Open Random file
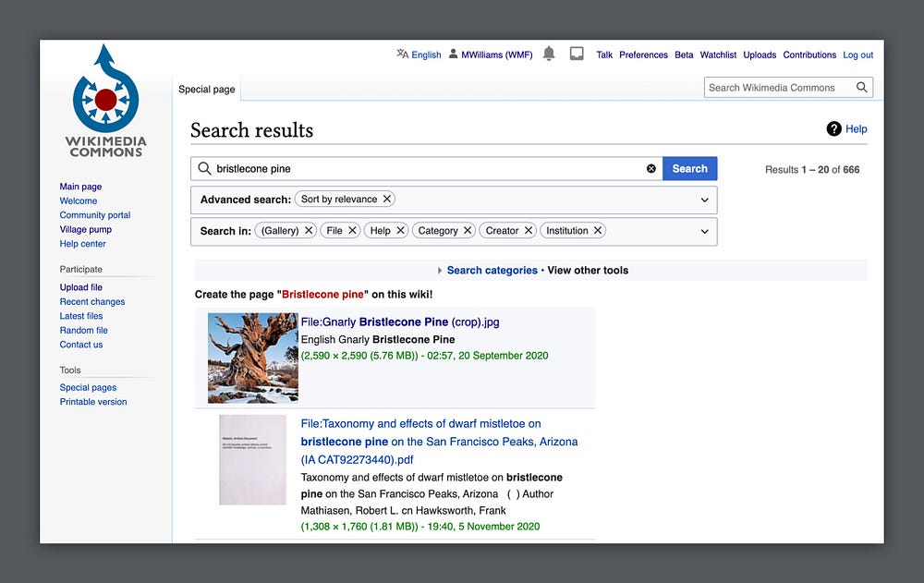This screenshot has width=924, height=583. click(84, 330)
